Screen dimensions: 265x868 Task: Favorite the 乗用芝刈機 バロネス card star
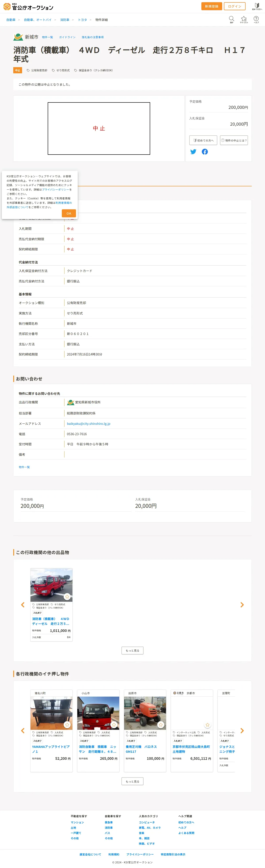coord(161,724)
